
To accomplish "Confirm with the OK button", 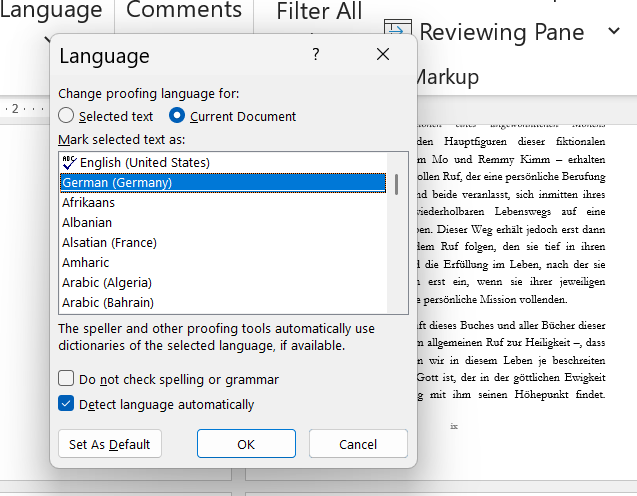I will point(246,444).
